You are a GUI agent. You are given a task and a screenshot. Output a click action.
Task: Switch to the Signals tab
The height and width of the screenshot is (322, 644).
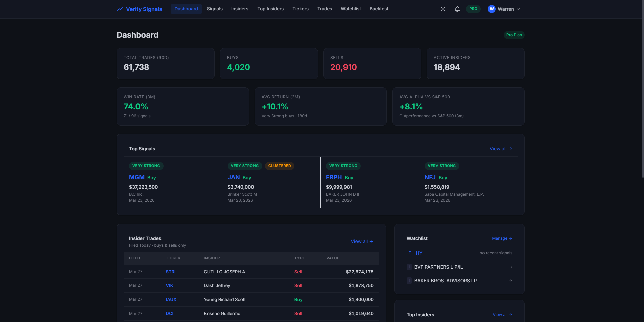[215, 9]
